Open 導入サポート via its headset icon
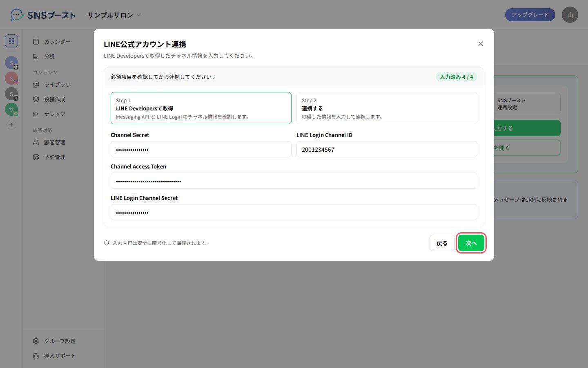The height and width of the screenshot is (368, 588). 36,356
